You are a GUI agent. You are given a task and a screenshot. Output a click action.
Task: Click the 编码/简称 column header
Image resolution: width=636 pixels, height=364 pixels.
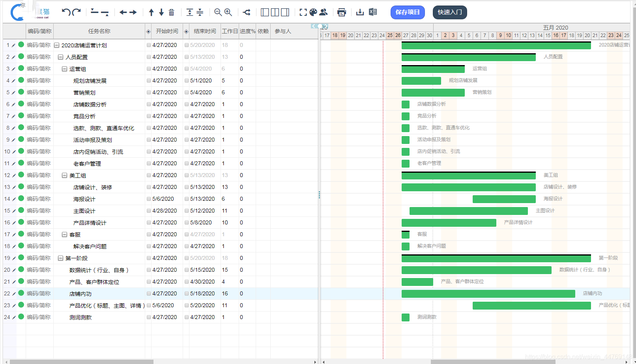39,31
